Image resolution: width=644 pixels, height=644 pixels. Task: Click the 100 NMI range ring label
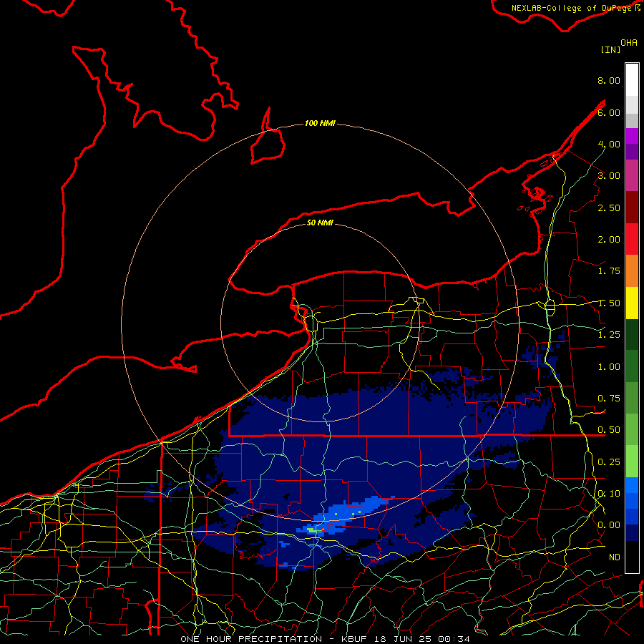(320, 123)
